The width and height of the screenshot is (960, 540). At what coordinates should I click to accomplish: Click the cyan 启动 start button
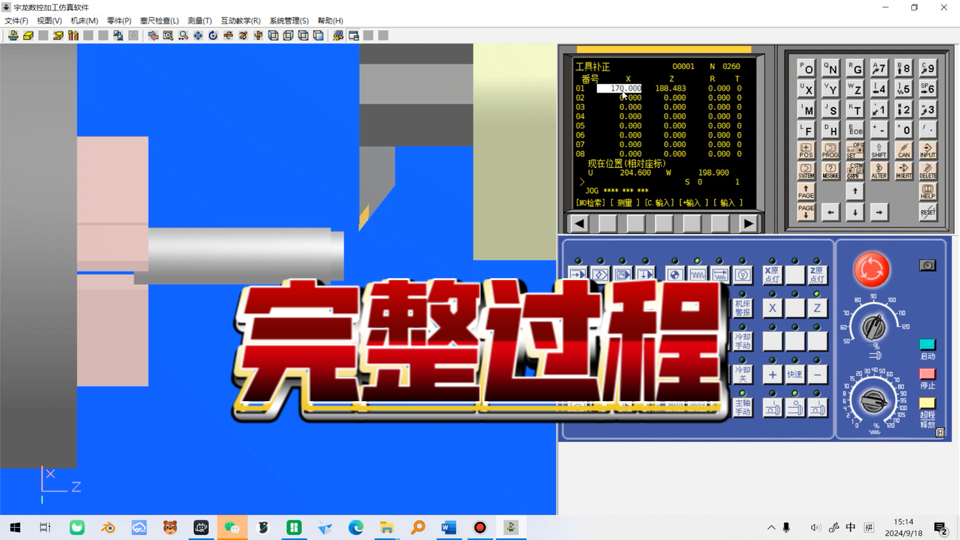928,344
